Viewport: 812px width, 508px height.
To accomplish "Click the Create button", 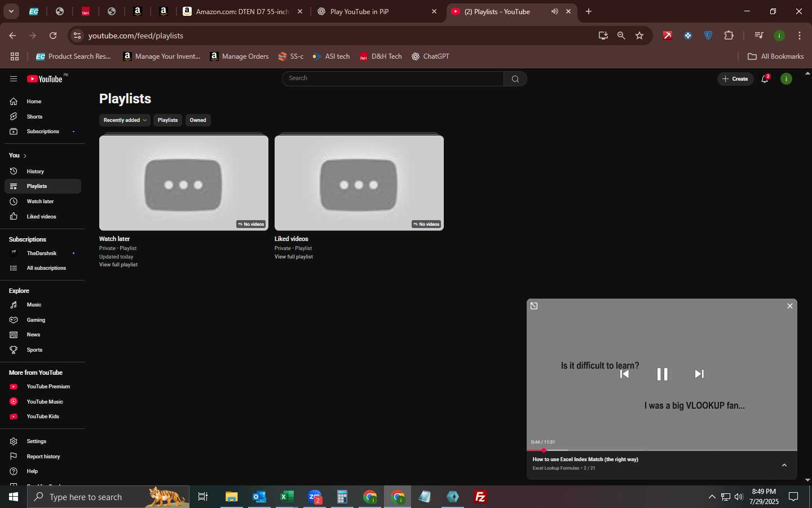I will click(735, 79).
